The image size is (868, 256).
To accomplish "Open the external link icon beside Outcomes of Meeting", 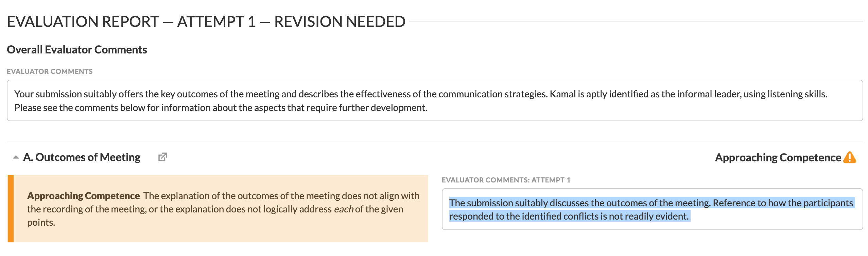I will pos(162,157).
